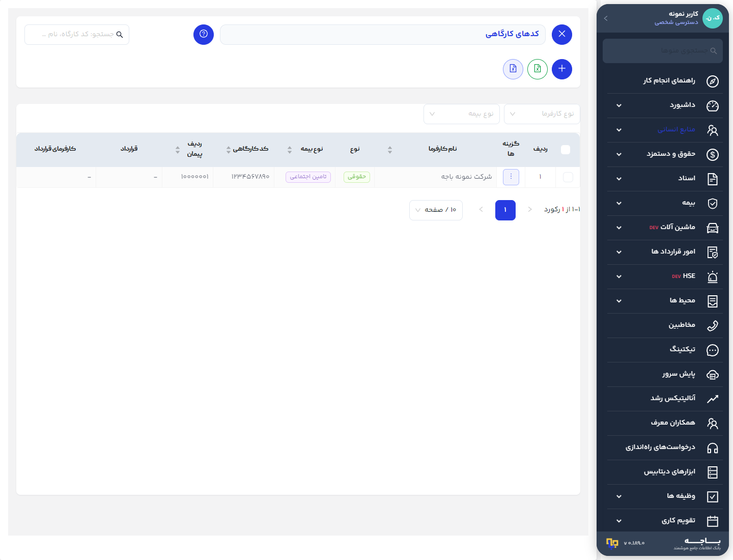Viewport: 733px width, 560px height.
Task: Click the green Excel file icon
Action: [538, 69]
